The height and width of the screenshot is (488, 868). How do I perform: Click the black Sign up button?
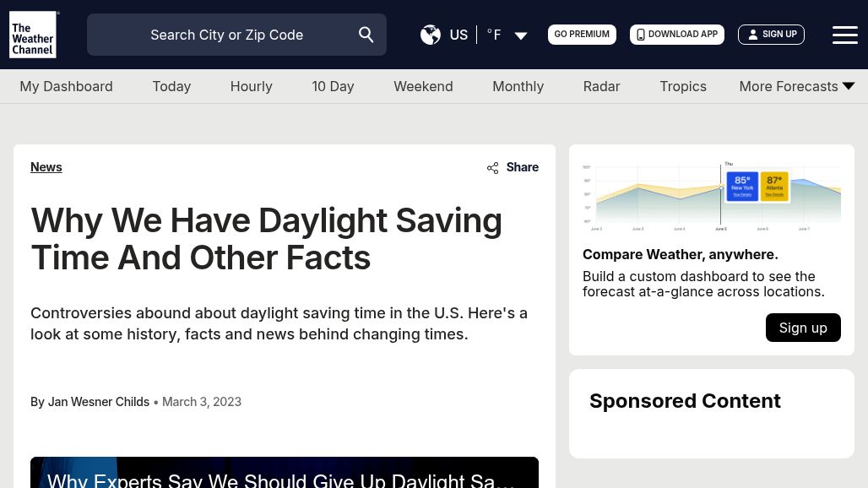(x=803, y=328)
